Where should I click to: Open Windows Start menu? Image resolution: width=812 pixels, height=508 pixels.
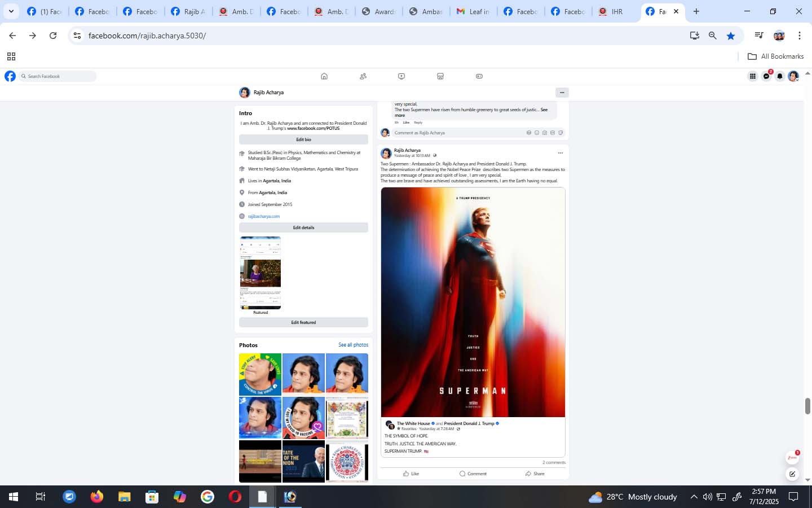pos(14,497)
